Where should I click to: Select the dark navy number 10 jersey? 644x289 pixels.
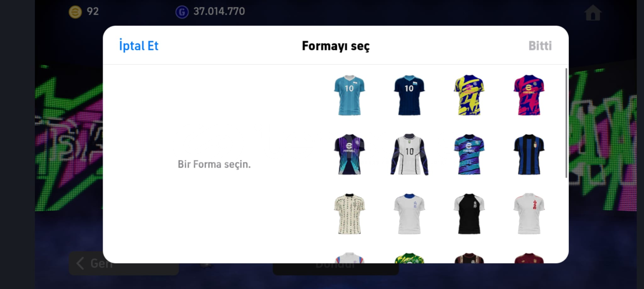click(409, 95)
